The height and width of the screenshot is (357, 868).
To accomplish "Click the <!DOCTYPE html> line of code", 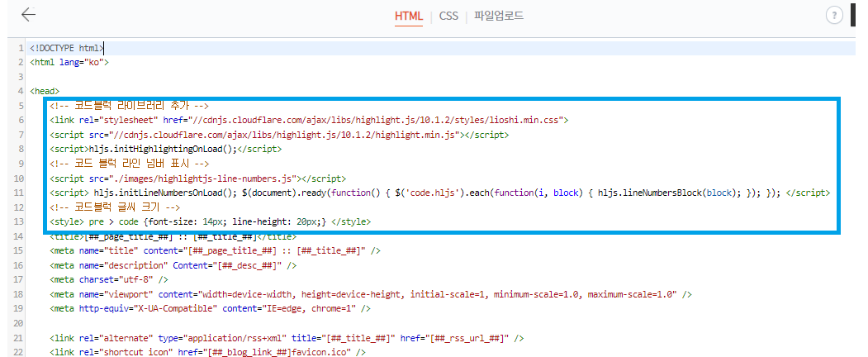I will pyautogui.click(x=66, y=48).
